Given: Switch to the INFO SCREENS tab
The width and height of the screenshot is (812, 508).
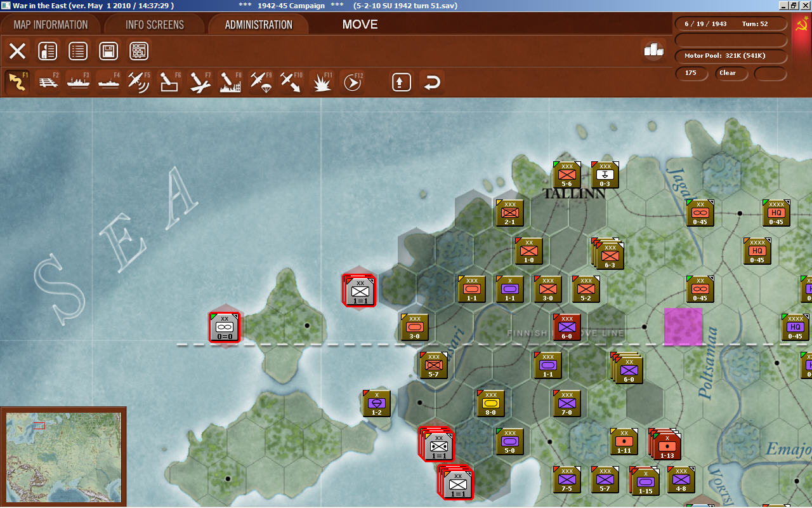Looking at the screenshot, I should (155, 25).
